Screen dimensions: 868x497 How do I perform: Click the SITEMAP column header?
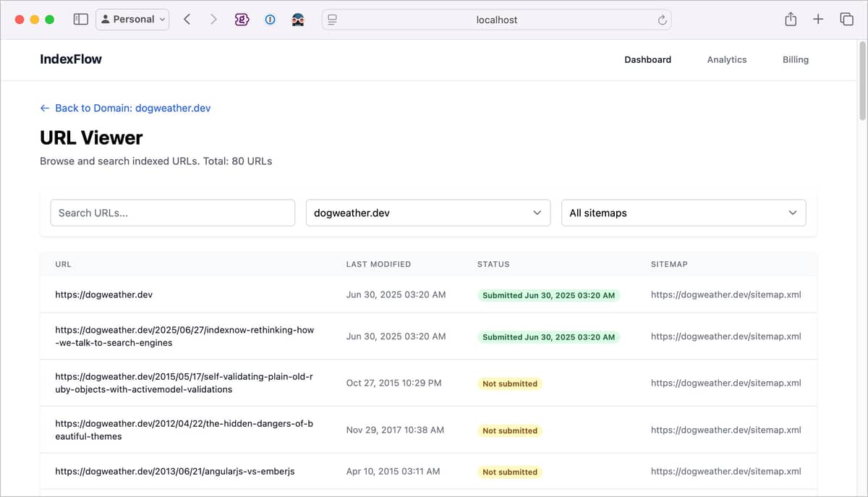(669, 264)
